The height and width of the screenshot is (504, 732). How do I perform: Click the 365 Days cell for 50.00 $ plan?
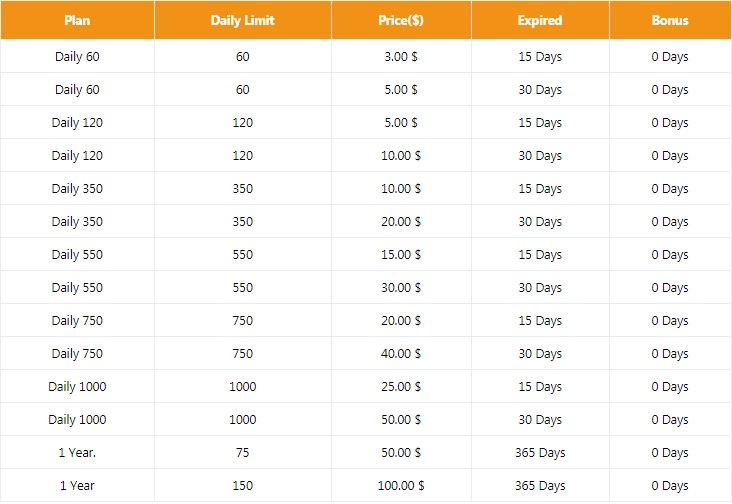point(540,453)
